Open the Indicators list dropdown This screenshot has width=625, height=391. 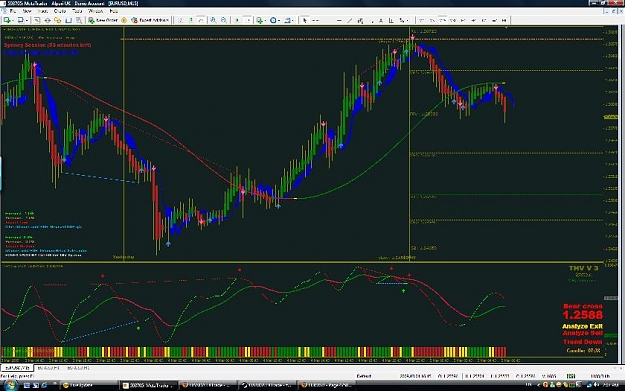(x=261, y=20)
